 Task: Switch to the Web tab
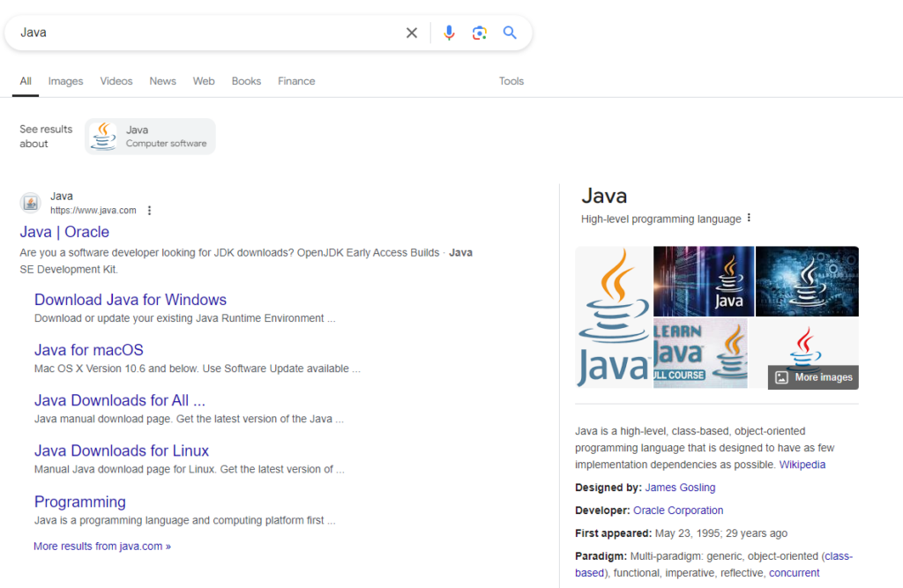tap(204, 81)
